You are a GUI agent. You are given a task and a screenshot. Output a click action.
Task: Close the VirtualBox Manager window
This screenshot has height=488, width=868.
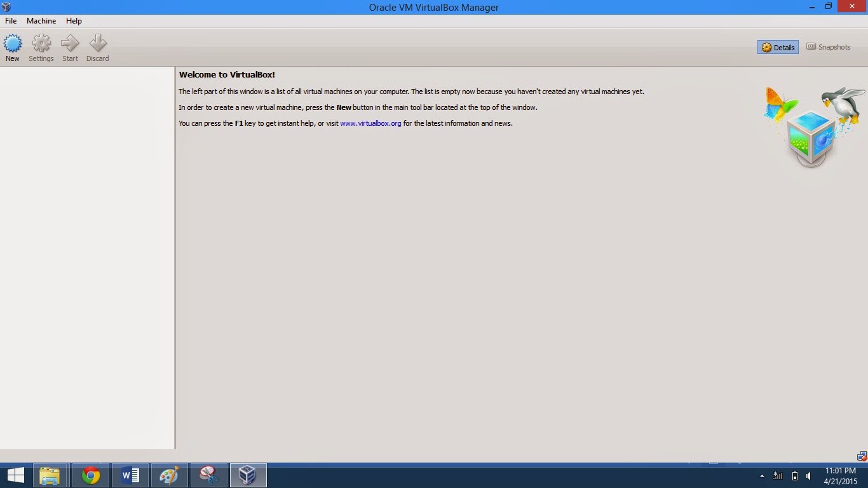pyautogui.click(x=852, y=6)
